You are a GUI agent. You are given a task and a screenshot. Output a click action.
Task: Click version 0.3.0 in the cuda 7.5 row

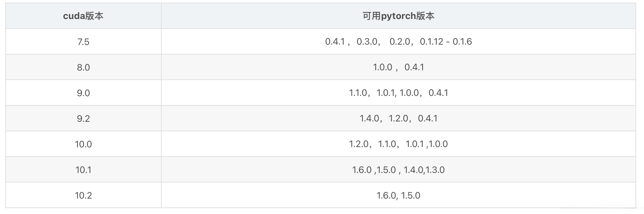[x=367, y=42]
